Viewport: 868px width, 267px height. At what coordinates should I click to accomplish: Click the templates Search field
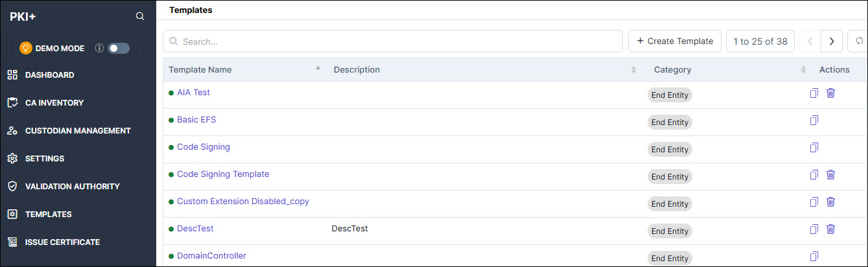point(393,41)
